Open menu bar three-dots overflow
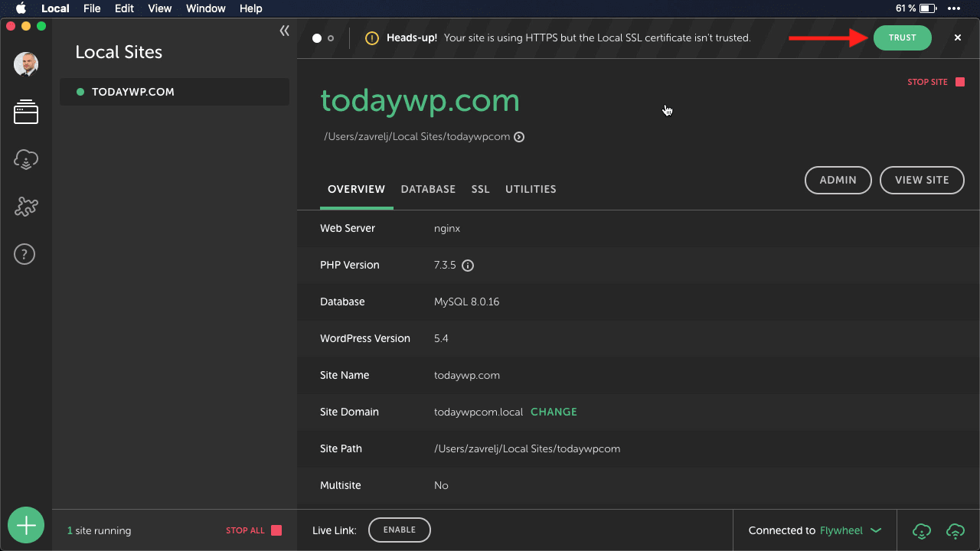The height and width of the screenshot is (551, 980). [954, 8]
